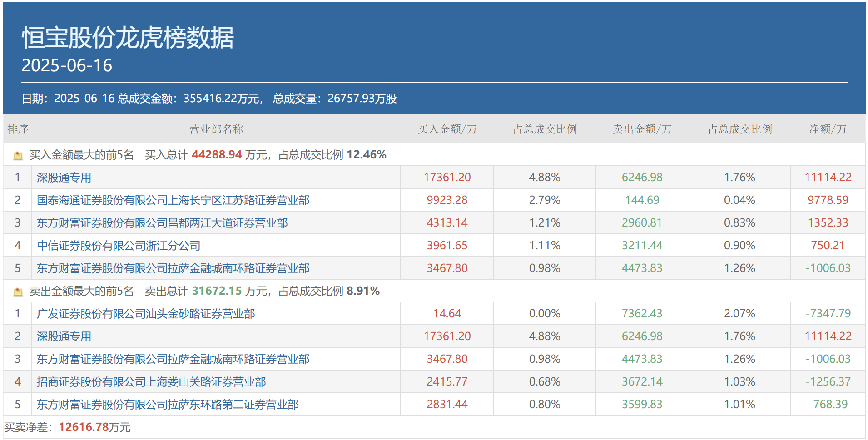Viewport: 868px width, 440px height.
Task: Click net amount 9778.59 for 国泰海通 row
Action: [x=828, y=200]
